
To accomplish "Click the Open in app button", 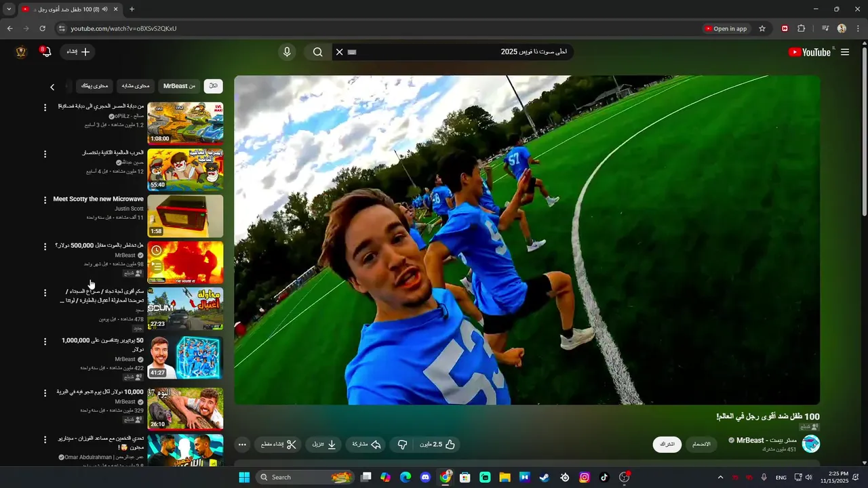I will 725,28.
